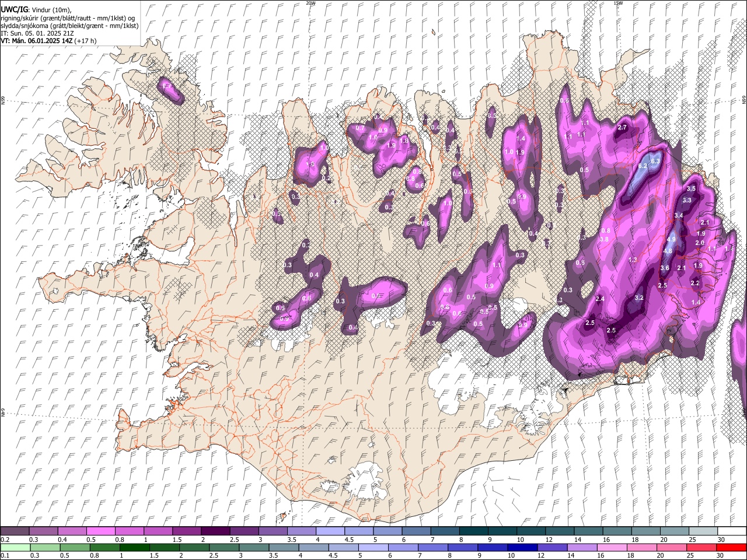This screenshot has width=747, height=560.
Task: Click the 3.6 precipitation value on the map
Action: pyautogui.click(x=665, y=268)
